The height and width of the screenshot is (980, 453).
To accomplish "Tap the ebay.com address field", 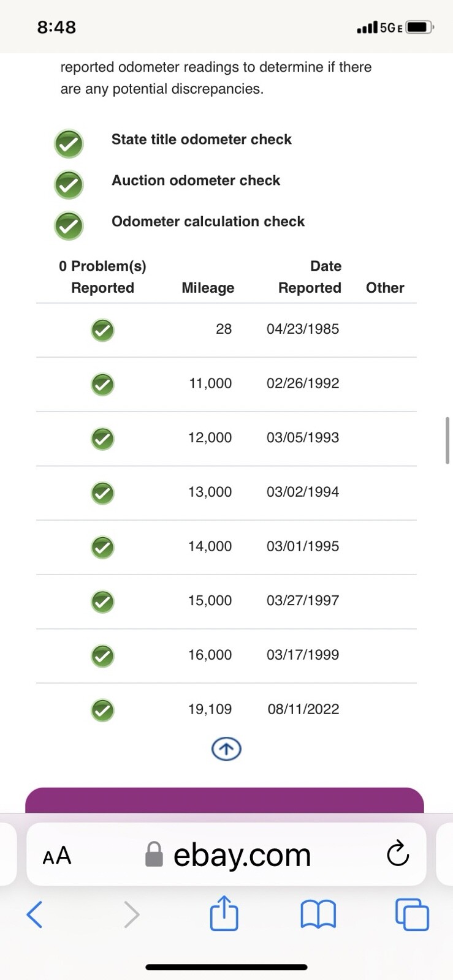I will [242, 854].
